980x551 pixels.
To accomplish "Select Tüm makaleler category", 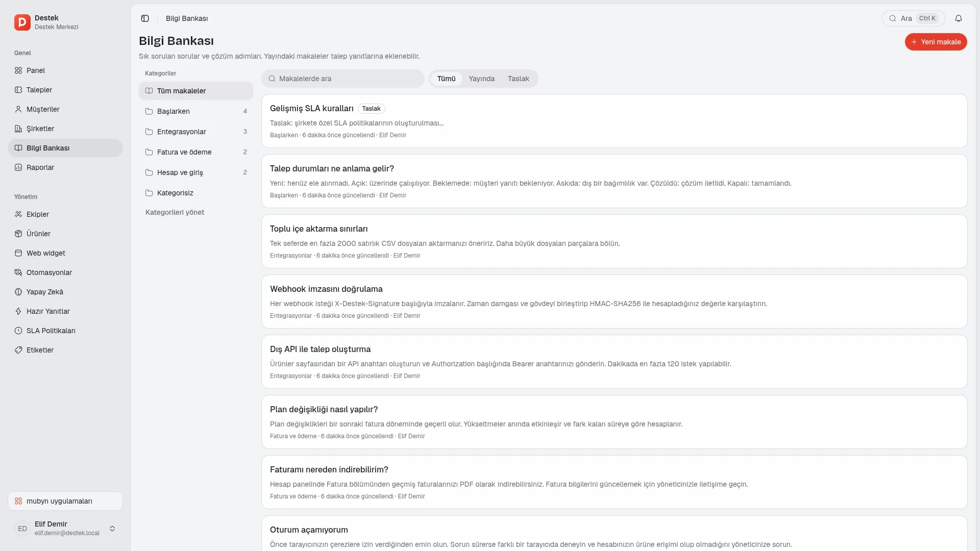I will [x=196, y=91].
